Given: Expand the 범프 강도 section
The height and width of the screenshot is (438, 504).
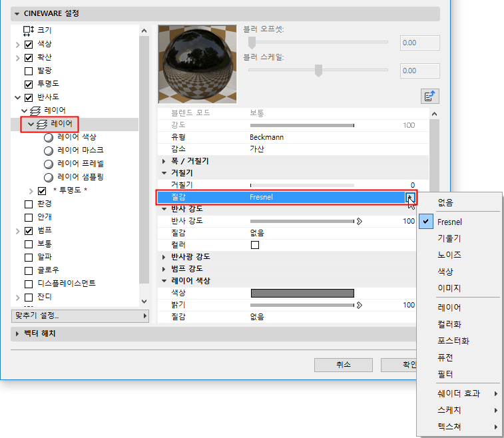Looking at the screenshot, I should pos(164,269).
